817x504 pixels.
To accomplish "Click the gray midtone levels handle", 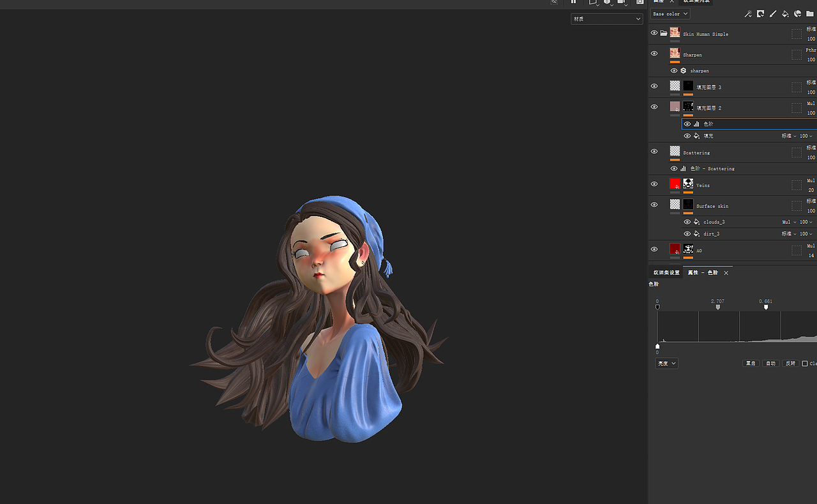I will (718, 307).
